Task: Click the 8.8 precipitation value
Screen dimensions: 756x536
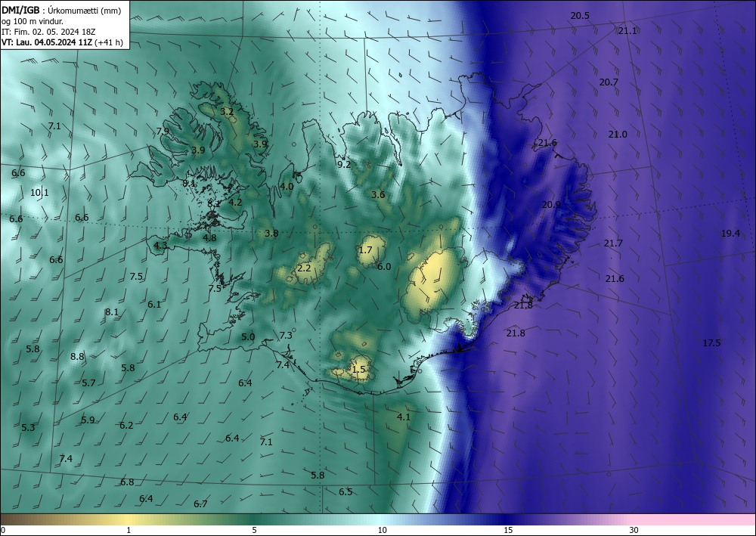Action: click(77, 357)
